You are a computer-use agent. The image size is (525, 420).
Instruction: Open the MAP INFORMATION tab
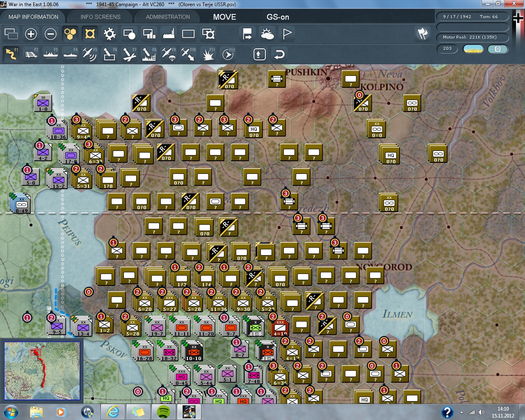coord(33,17)
